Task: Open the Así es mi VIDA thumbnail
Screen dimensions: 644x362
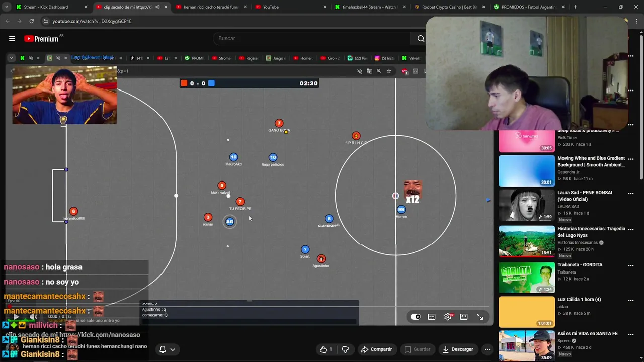Action: [527, 346]
